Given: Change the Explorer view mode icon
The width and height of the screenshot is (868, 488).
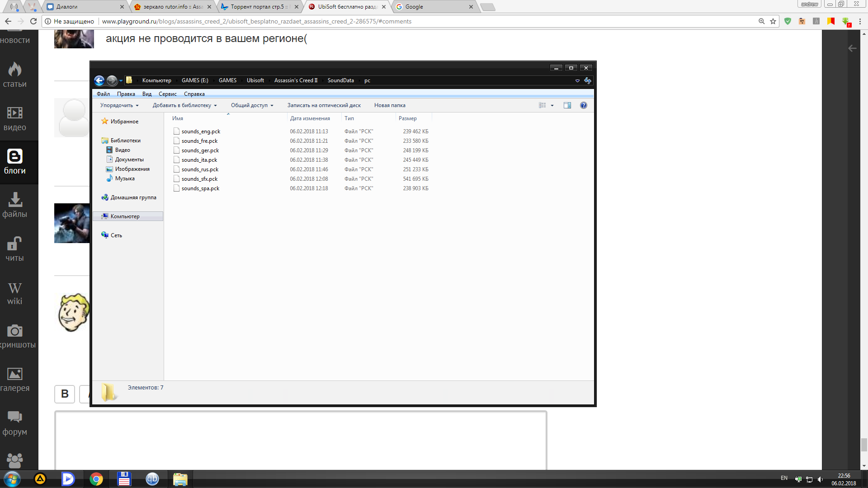Looking at the screenshot, I should click(x=542, y=105).
